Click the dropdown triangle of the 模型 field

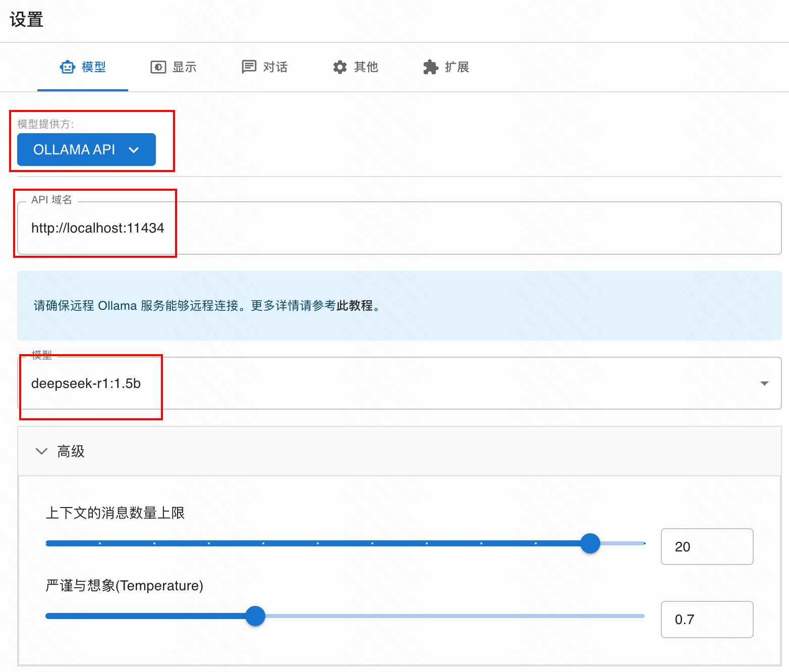(764, 383)
